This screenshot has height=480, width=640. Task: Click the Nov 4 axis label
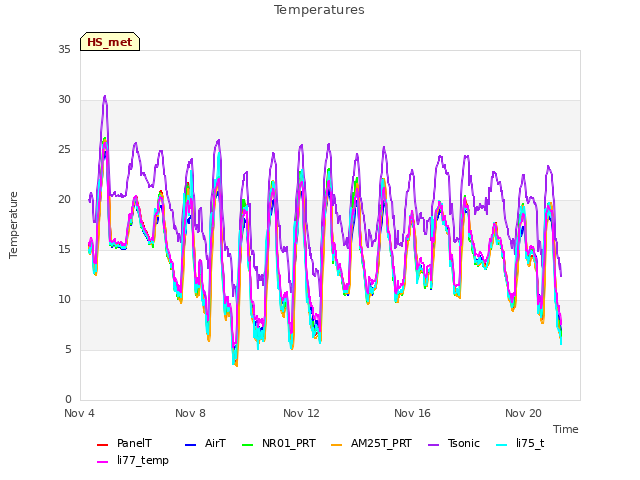point(79,413)
